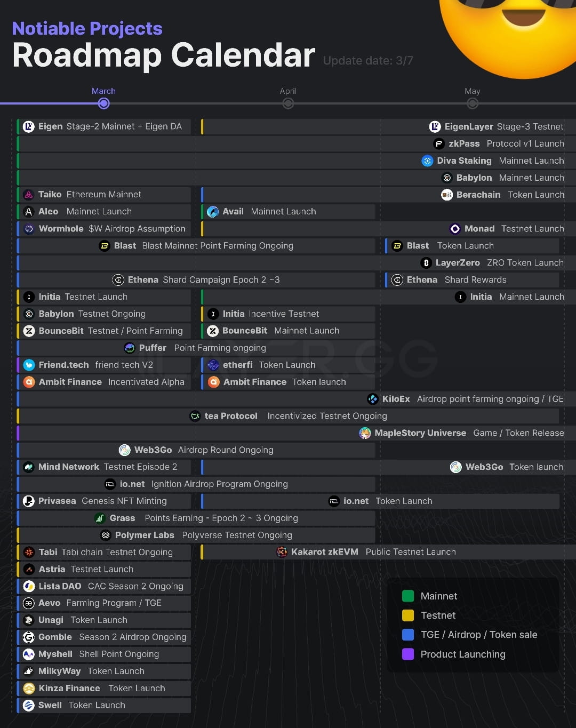The height and width of the screenshot is (728, 576).
Task: Click the Grass project icon
Action: point(100,518)
